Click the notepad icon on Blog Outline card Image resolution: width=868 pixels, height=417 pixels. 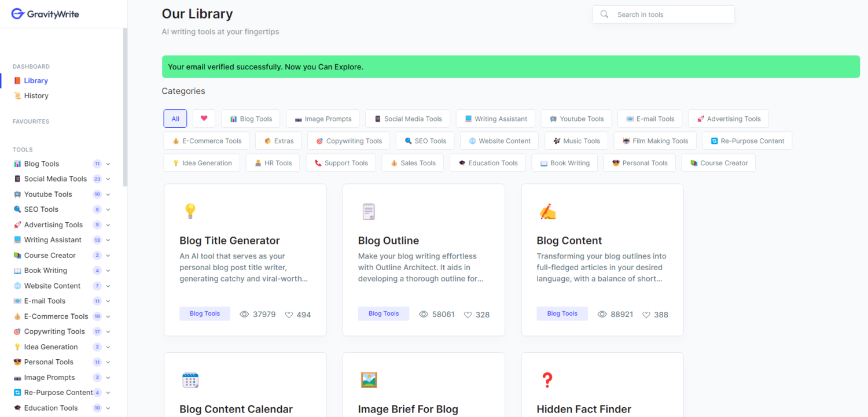pyautogui.click(x=369, y=212)
